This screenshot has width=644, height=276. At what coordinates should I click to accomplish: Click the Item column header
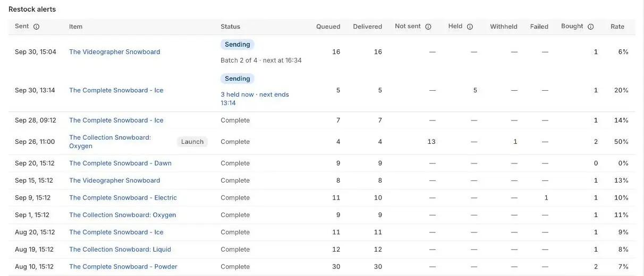(75, 27)
